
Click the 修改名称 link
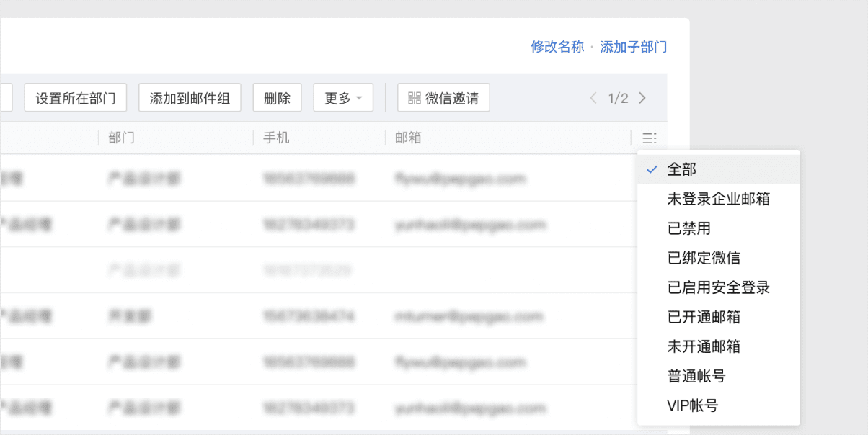click(557, 47)
